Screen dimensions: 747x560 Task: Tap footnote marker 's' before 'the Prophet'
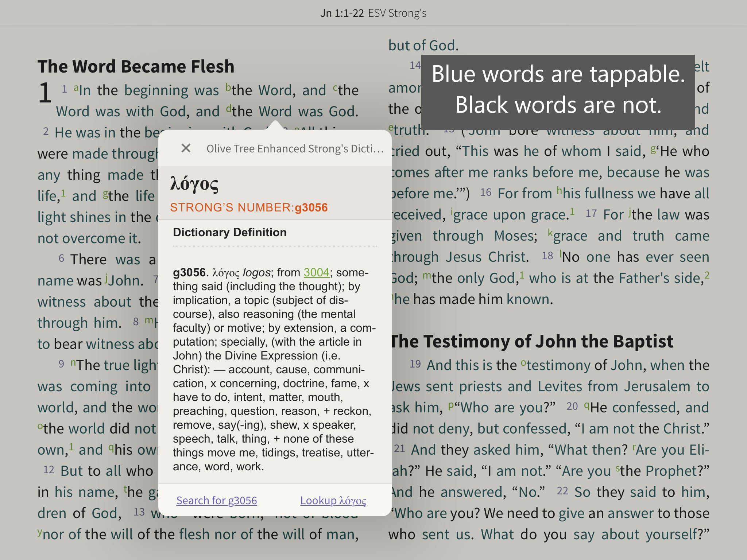point(618,468)
